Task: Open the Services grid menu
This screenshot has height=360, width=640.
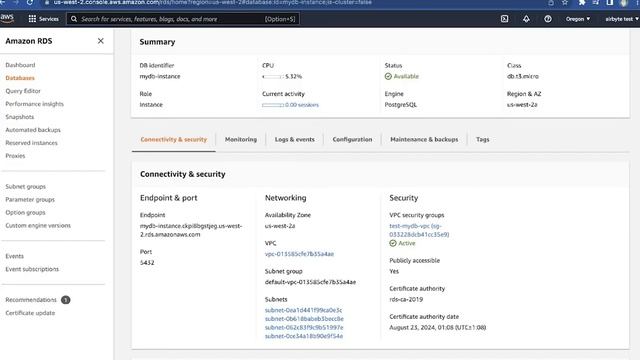Action: point(43,19)
